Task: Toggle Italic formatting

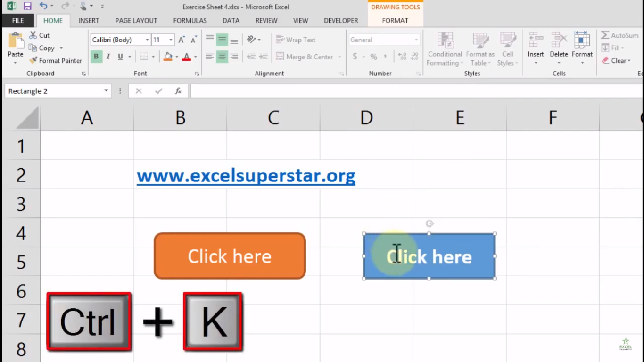Action: coord(108,57)
